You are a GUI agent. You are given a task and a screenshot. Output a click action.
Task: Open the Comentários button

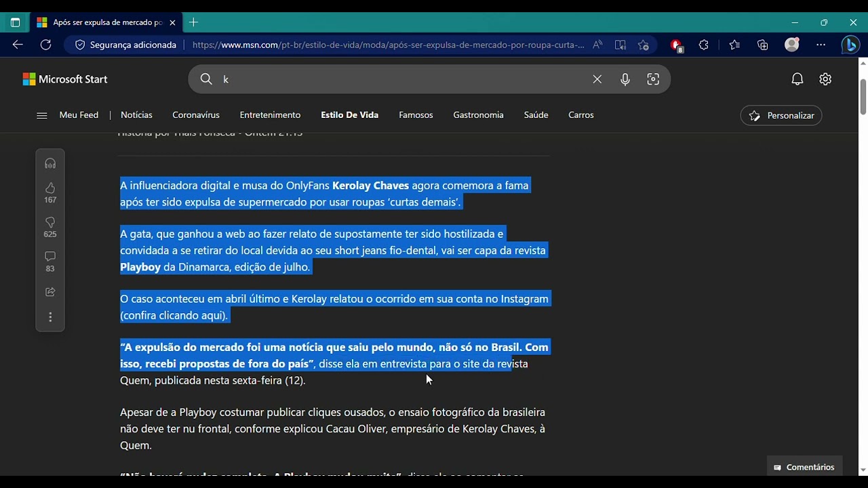(804, 467)
